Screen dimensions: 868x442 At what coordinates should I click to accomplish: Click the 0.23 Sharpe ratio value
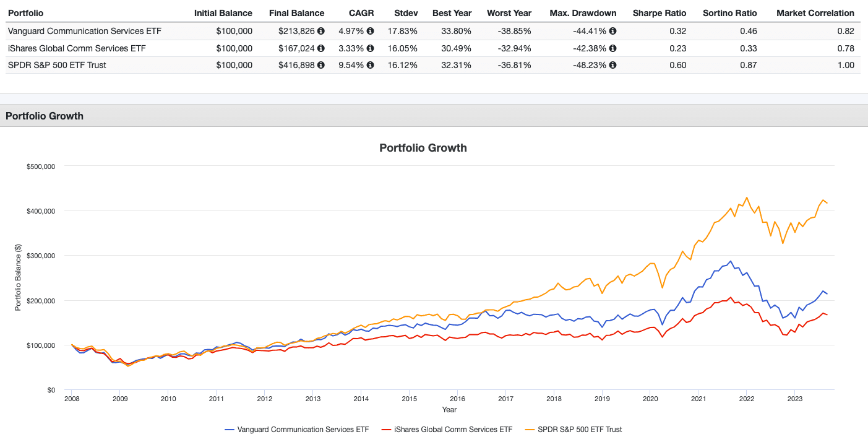679,48
